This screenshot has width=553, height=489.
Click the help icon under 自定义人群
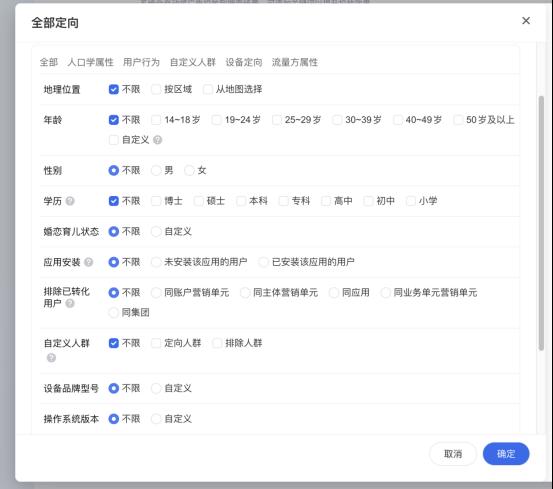pos(51,358)
